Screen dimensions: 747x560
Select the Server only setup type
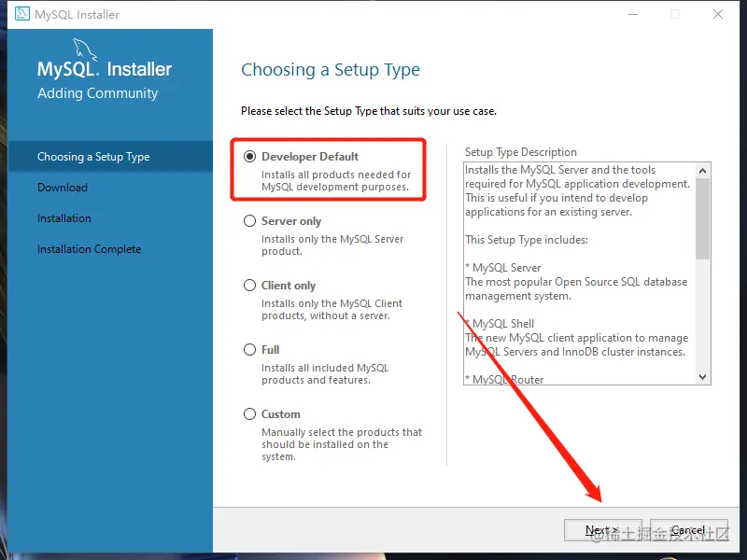249,221
